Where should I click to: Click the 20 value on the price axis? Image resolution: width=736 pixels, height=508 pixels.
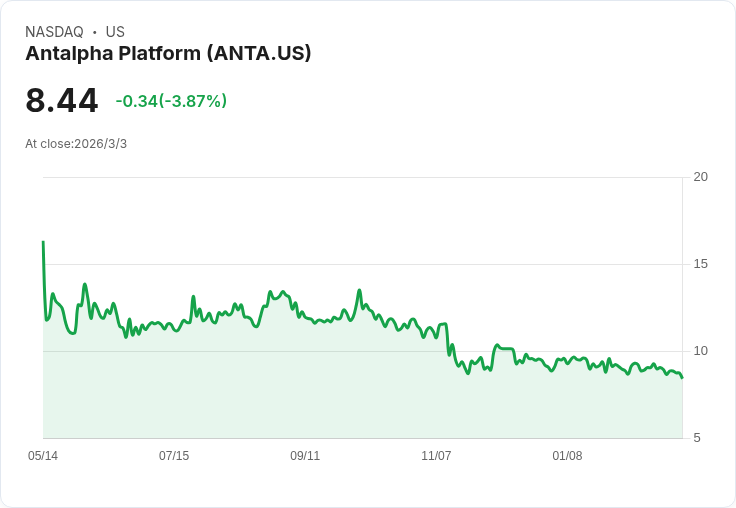701,177
